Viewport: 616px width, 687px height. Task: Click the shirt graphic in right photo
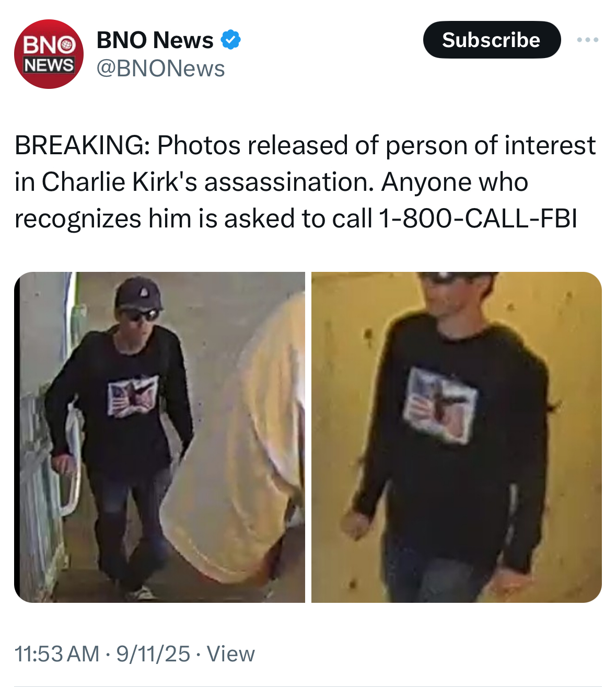point(440,405)
